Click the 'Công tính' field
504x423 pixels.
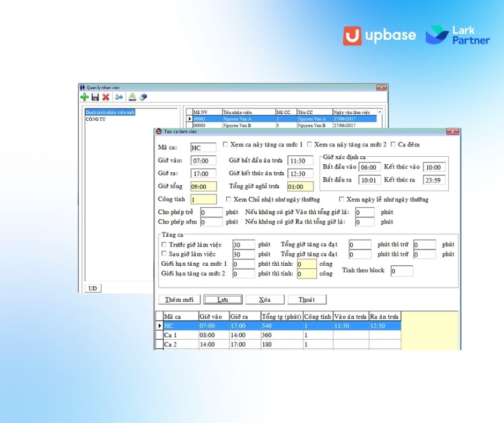(x=203, y=200)
